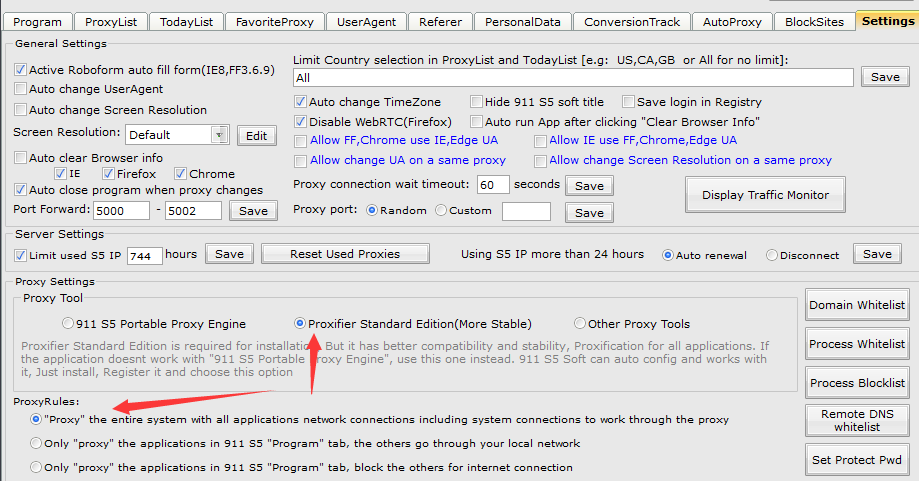Toggle Active Roboform auto fill form
919x481 pixels.
[x=21, y=70]
